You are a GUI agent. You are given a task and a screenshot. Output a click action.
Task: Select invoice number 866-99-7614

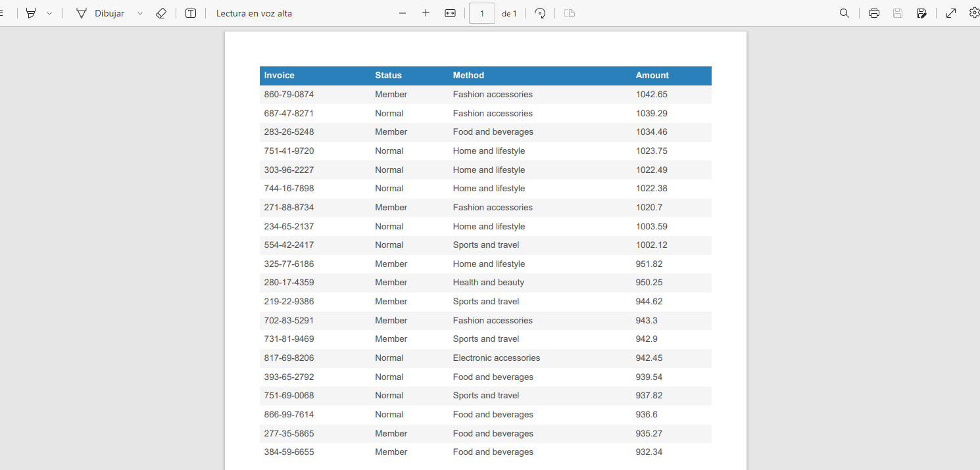[x=289, y=415]
